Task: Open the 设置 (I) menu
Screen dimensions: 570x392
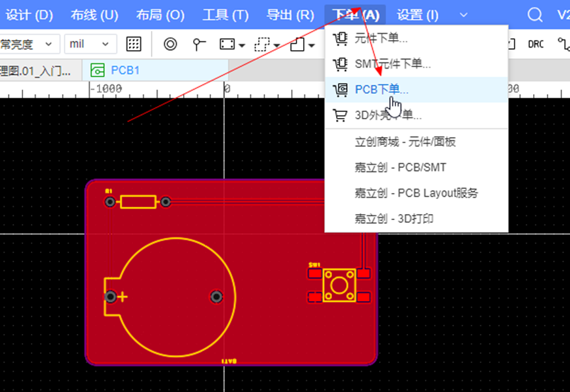Action: click(x=417, y=15)
